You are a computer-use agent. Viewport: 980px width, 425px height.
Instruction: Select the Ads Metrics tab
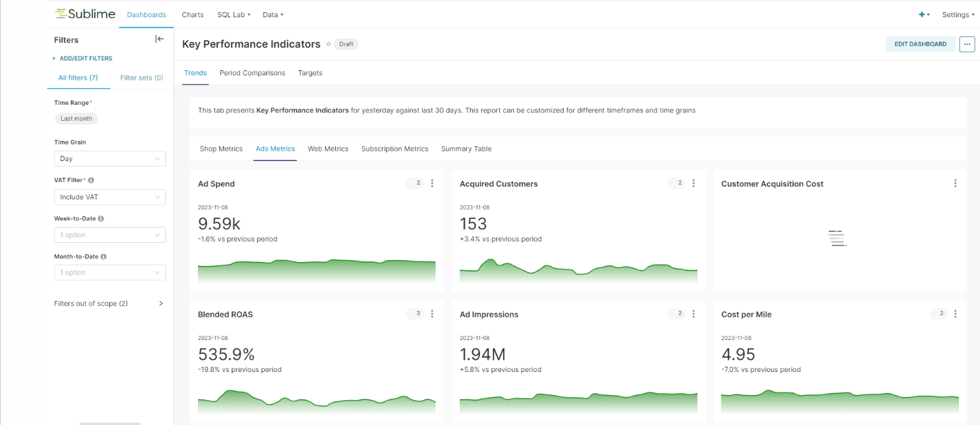coord(275,149)
